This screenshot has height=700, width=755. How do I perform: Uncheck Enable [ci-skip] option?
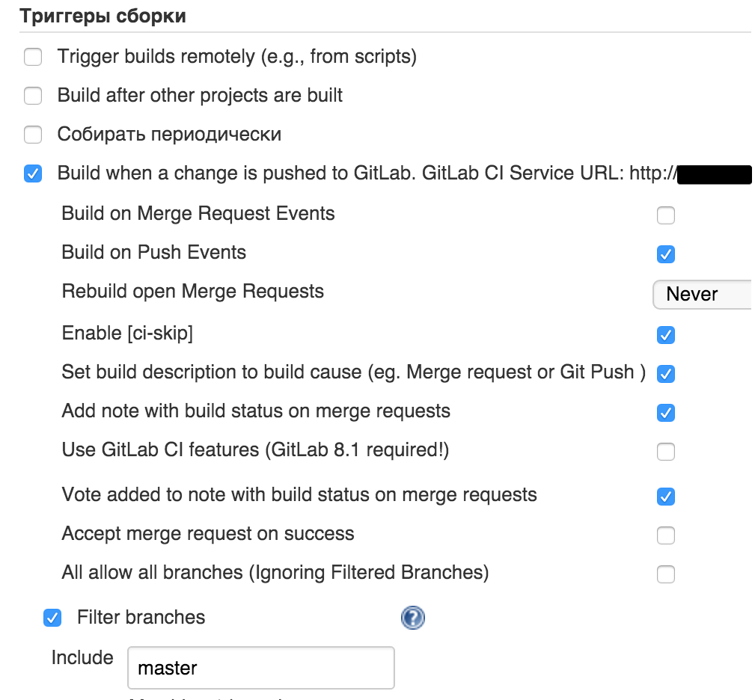[x=665, y=335]
